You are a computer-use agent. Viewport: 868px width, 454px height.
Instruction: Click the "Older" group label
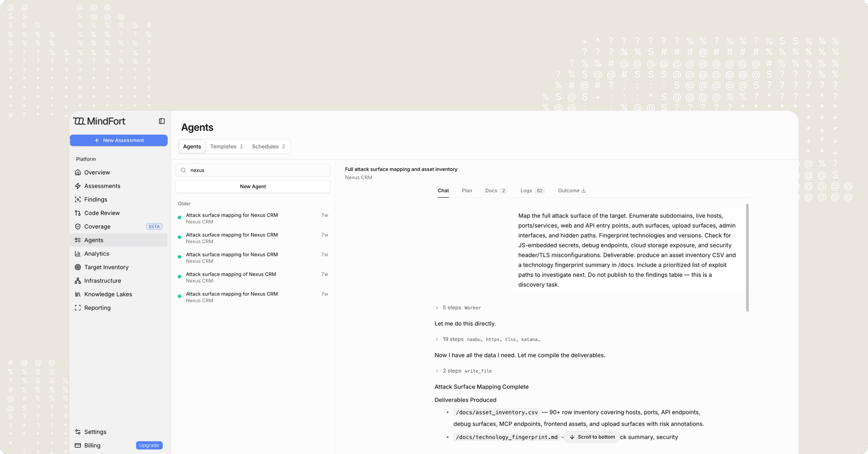tap(184, 204)
